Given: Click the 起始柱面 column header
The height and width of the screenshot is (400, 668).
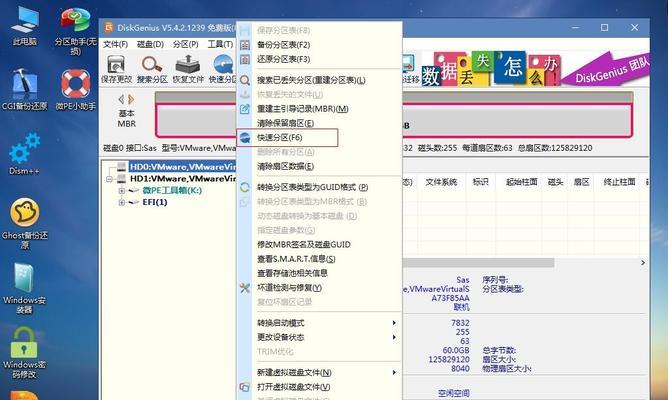Looking at the screenshot, I should [x=521, y=182].
